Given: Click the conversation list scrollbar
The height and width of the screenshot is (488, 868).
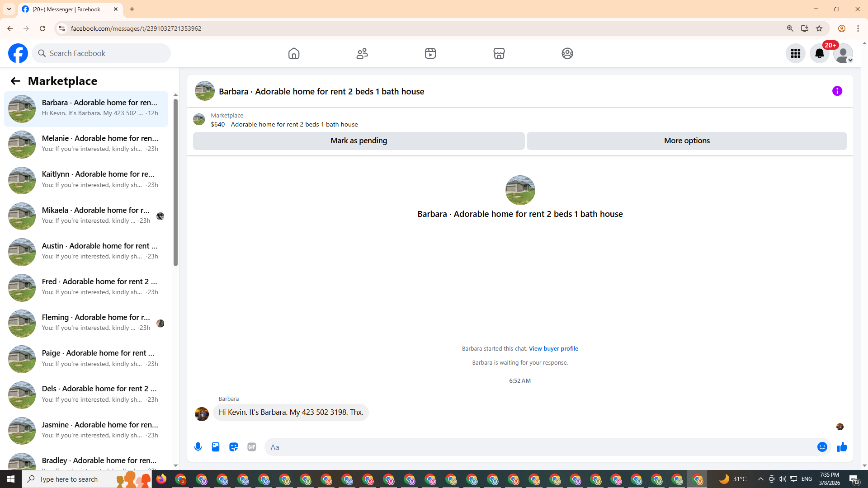Looking at the screenshot, I should [x=175, y=181].
